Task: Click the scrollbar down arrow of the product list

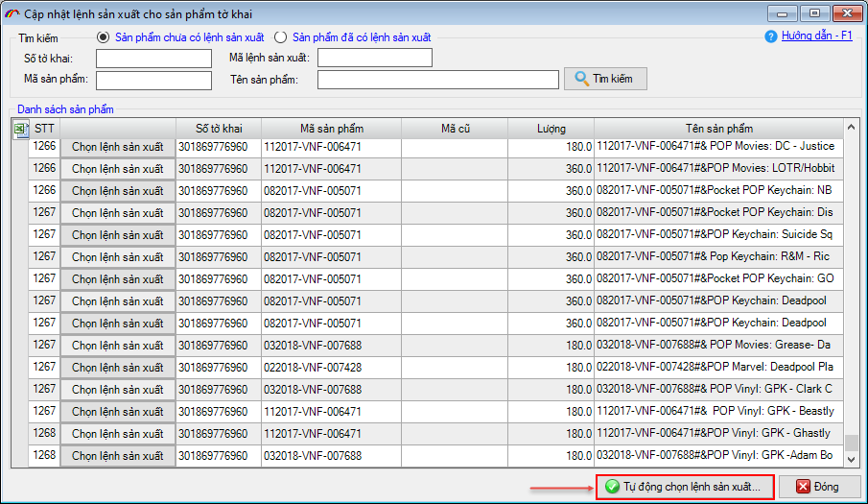Action: tap(852, 459)
